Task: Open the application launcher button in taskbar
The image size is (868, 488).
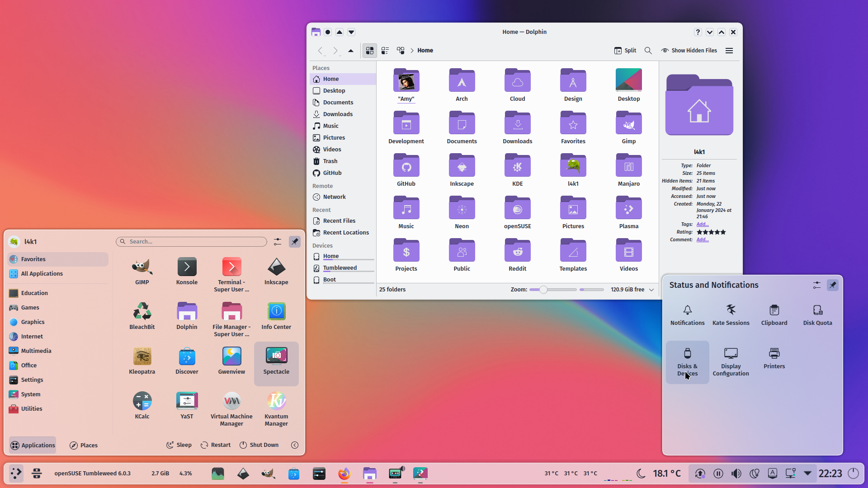Action: point(16,473)
